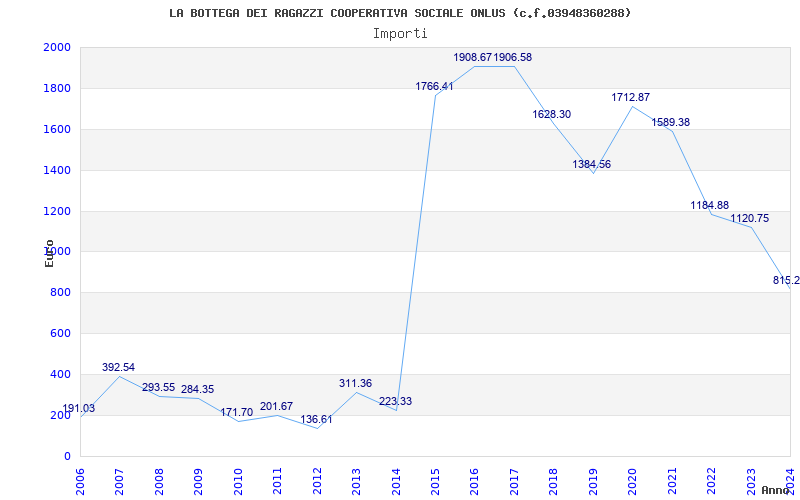Click the x-axis year 2007

[x=119, y=481]
